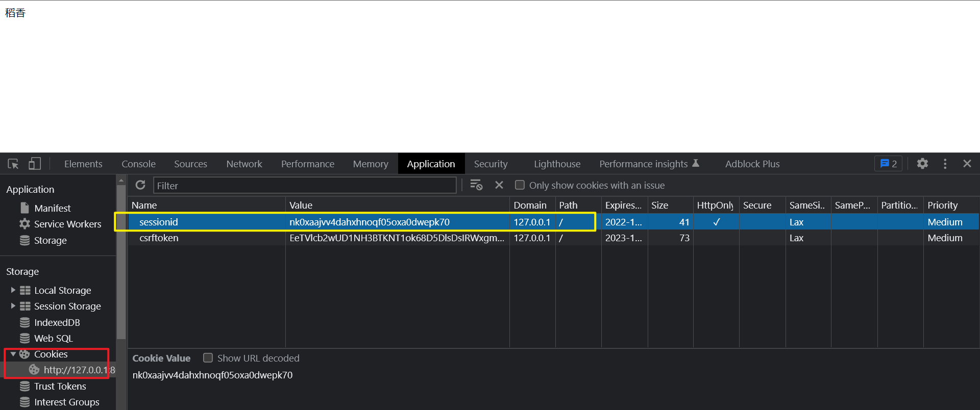Open the Security tab

point(491,164)
